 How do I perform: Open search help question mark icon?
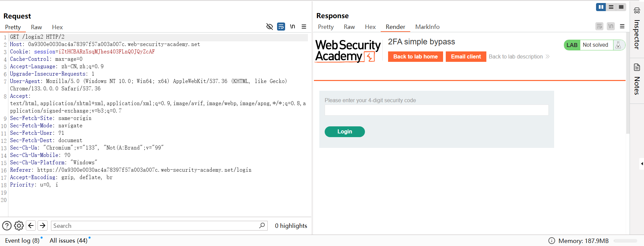7,225
